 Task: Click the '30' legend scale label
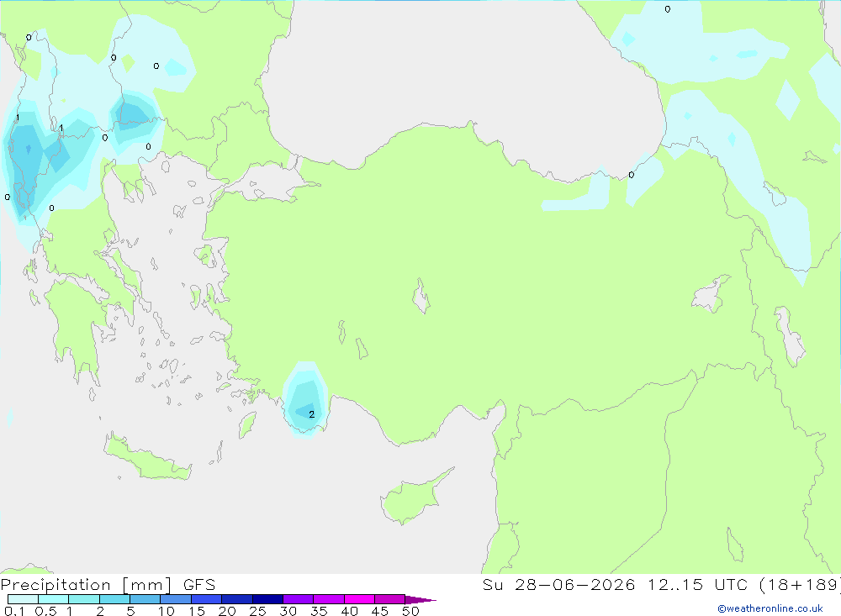pos(288,611)
